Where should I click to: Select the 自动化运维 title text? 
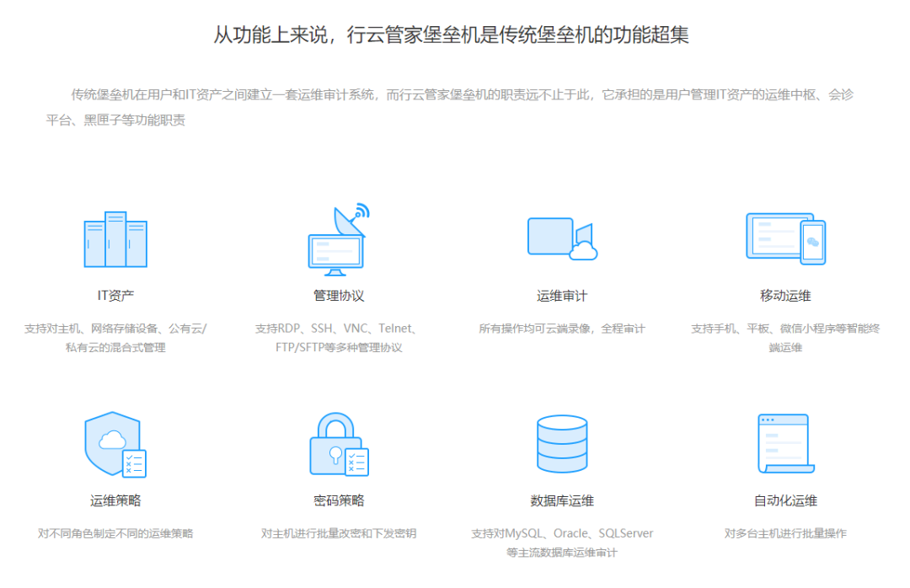pyautogui.click(x=785, y=500)
